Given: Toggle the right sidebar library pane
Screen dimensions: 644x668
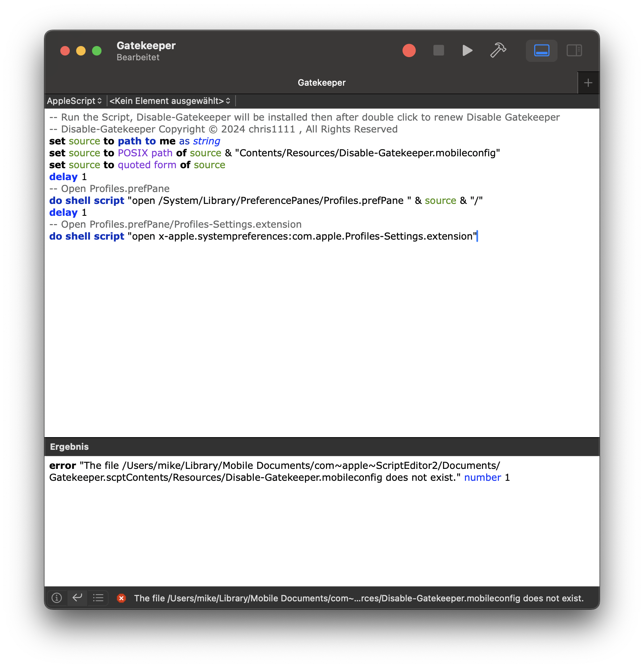Looking at the screenshot, I should coord(574,51).
